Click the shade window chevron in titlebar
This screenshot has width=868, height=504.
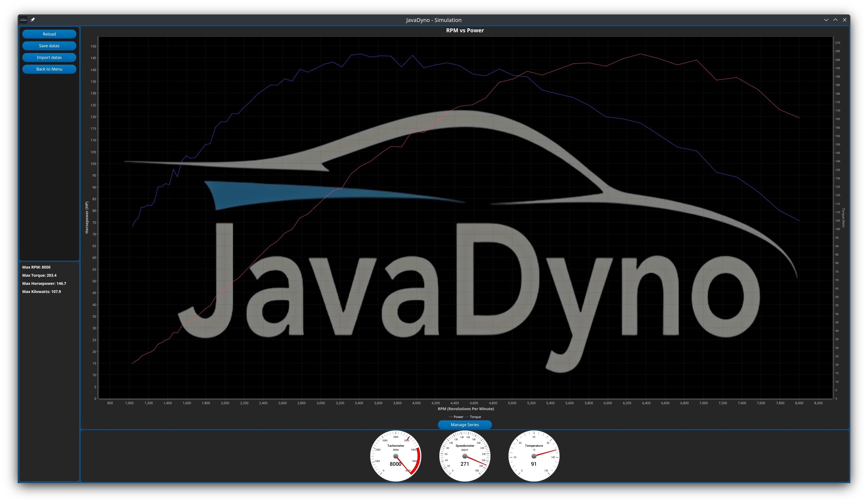[826, 20]
